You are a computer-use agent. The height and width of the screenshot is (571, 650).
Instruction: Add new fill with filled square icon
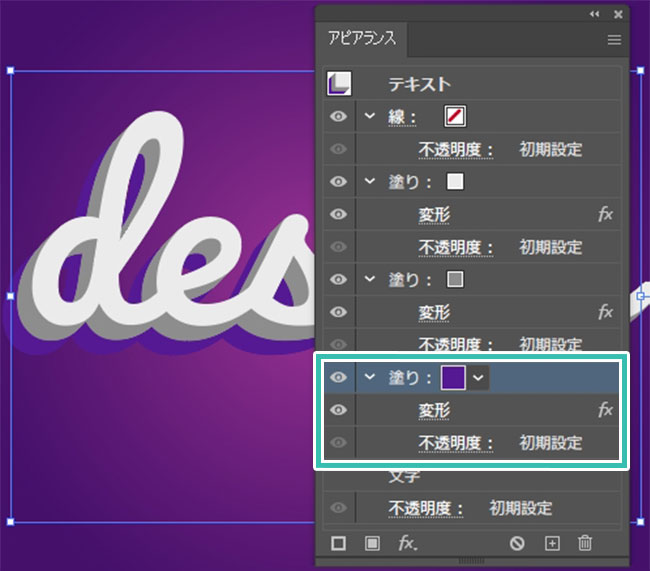pyautogui.click(x=372, y=543)
